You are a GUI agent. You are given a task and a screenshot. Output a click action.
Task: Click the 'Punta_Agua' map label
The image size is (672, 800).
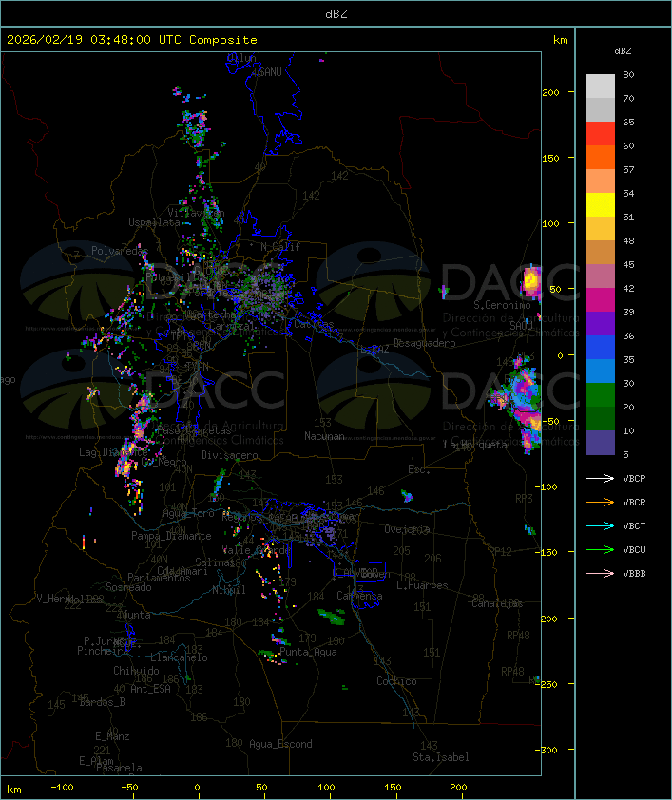tap(308, 652)
